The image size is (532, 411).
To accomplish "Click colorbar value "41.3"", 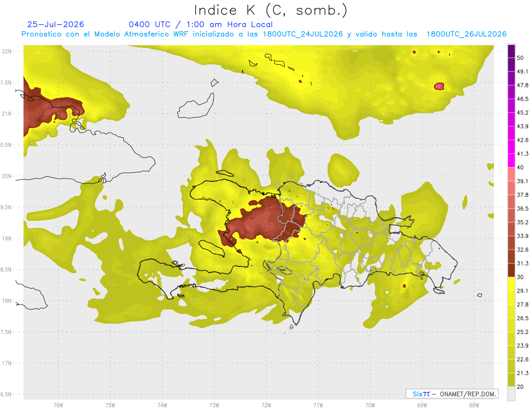I will click(523, 154).
